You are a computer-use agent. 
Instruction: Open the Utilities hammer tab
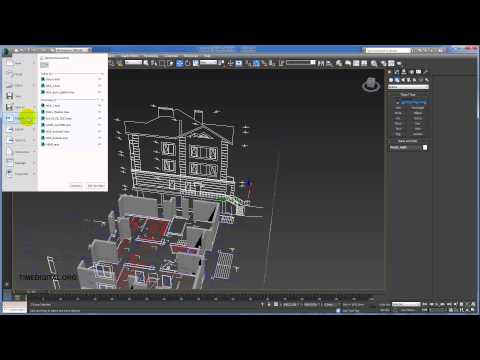(426, 72)
